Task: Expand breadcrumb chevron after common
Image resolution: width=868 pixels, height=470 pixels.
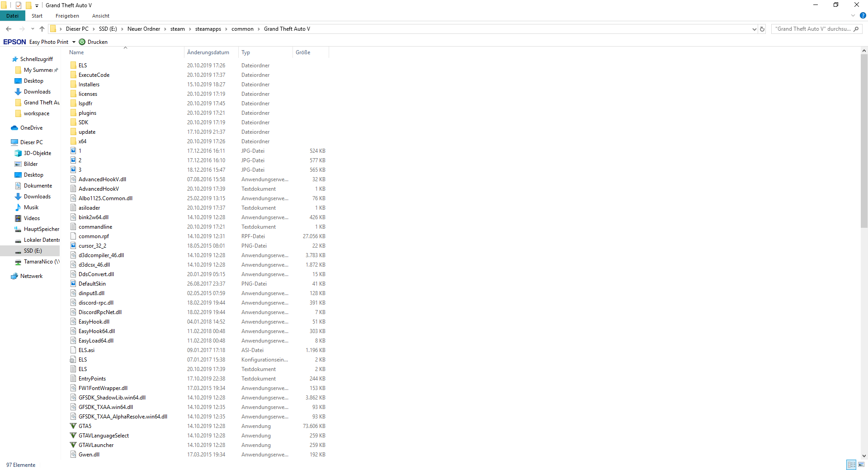Action: [x=259, y=29]
